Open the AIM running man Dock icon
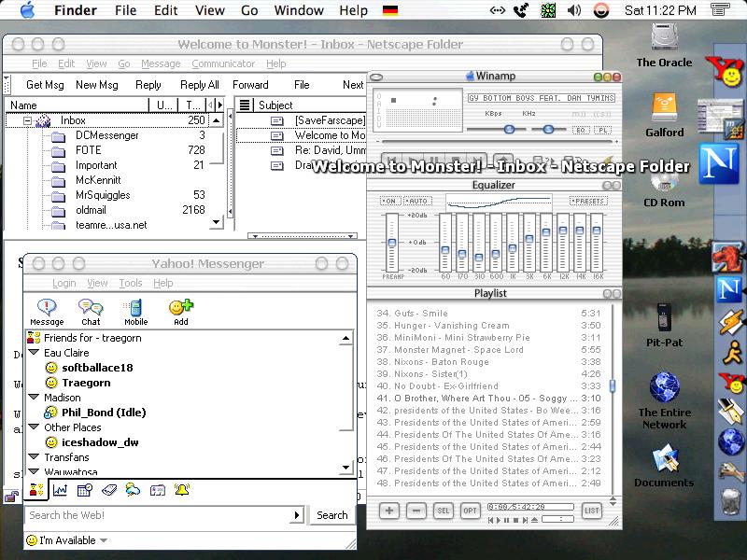 pyautogui.click(x=731, y=353)
